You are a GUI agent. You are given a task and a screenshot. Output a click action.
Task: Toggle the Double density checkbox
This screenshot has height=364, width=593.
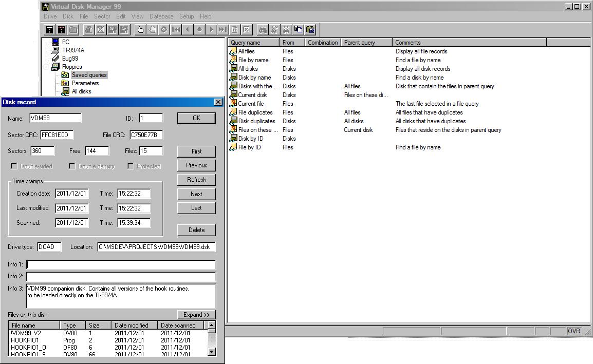pyautogui.click(x=72, y=166)
